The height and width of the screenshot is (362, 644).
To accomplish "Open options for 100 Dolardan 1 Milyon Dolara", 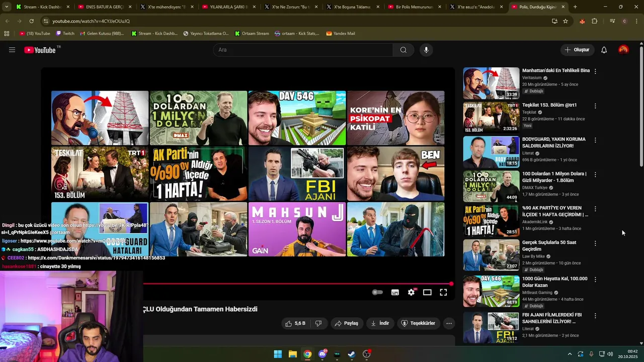I will 595,174.
